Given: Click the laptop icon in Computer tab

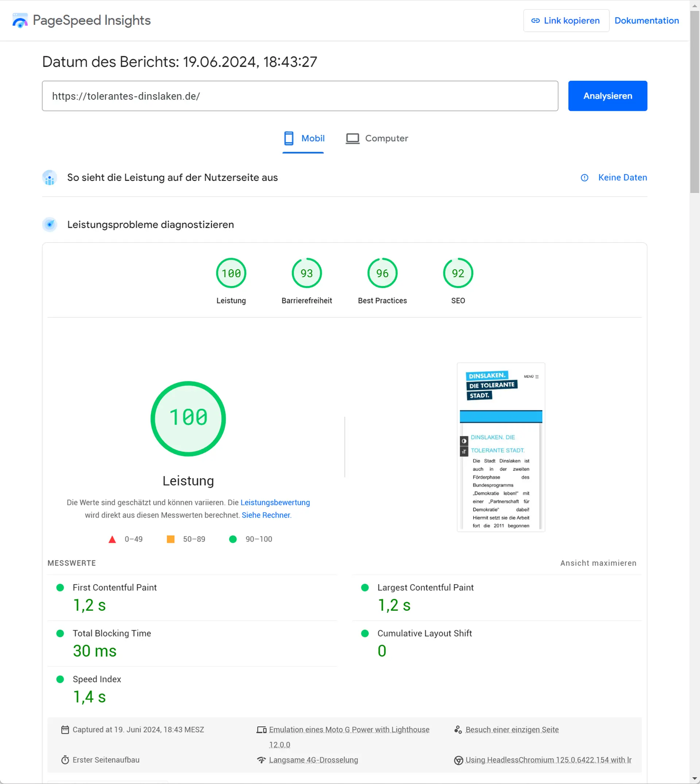Looking at the screenshot, I should click(352, 139).
